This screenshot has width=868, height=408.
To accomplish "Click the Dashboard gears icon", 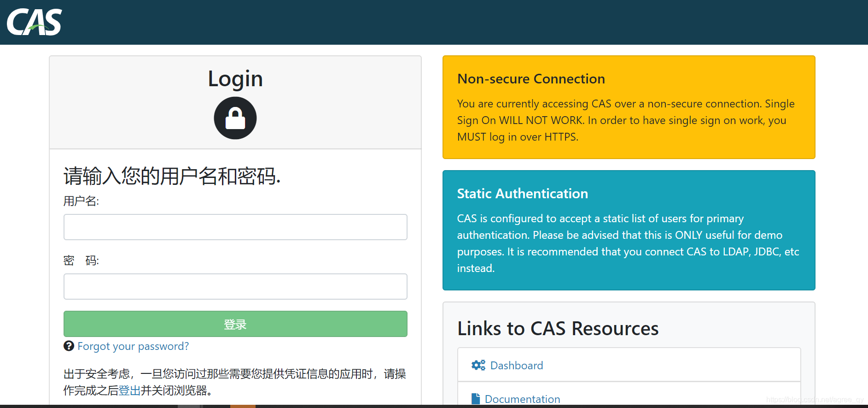I will click(478, 365).
